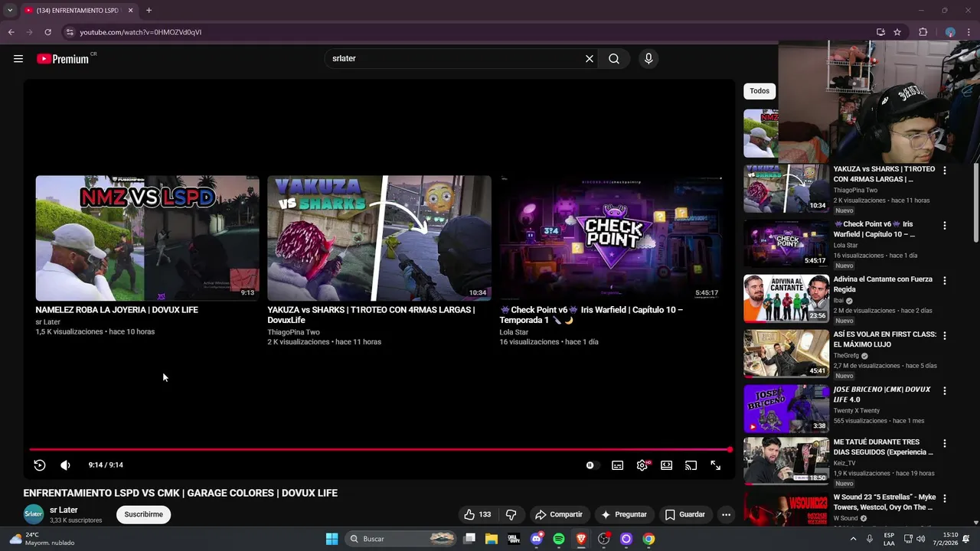980x551 pixels.
Task: Open the Windows taskbar Buscar box
Action: tap(402, 539)
